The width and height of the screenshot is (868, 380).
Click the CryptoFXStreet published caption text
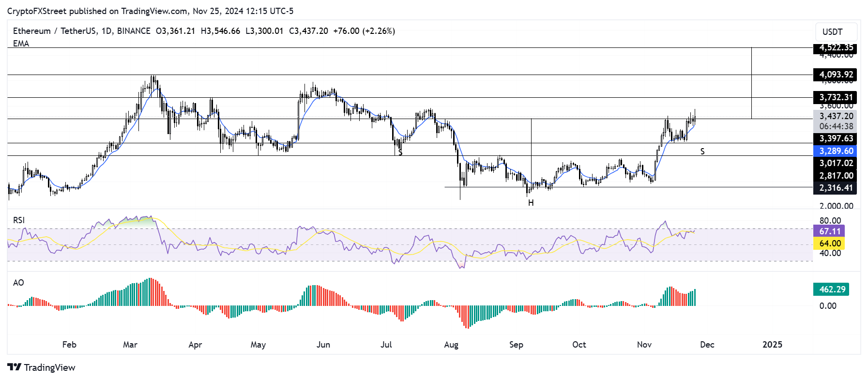click(150, 11)
